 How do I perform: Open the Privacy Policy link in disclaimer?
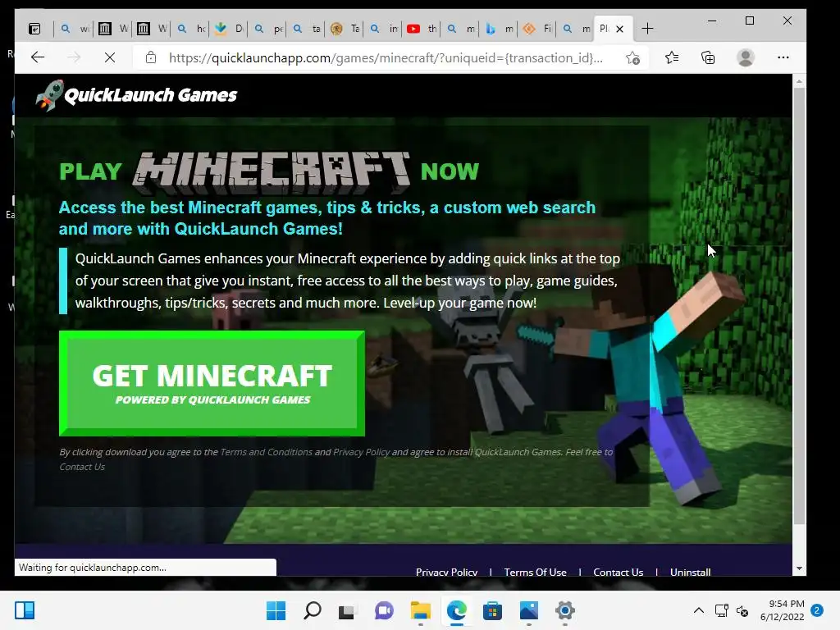coord(362,452)
